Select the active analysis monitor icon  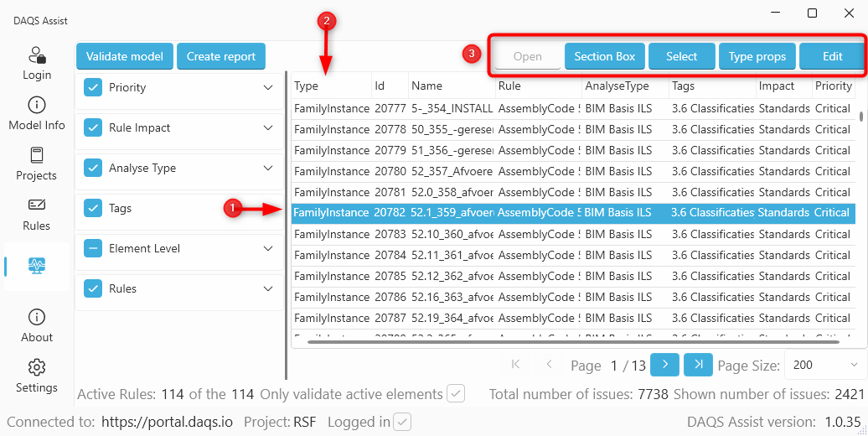tap(37, 265)
